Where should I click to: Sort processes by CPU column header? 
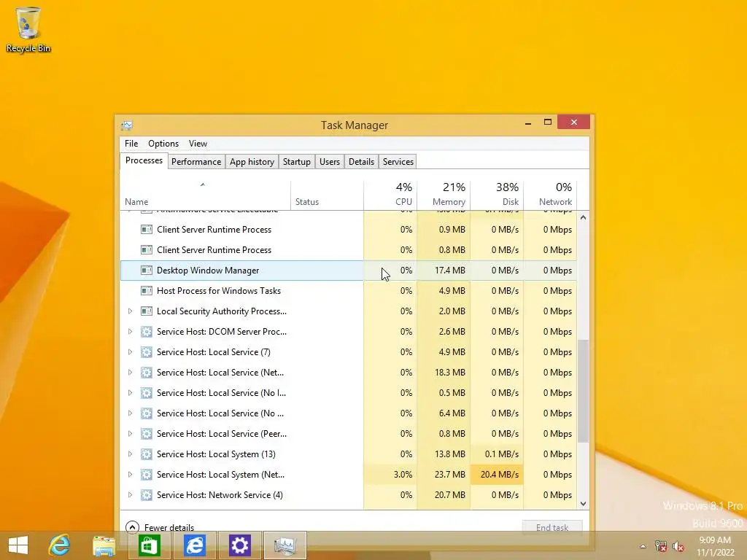pyautogui.click(x=390, y=195)
